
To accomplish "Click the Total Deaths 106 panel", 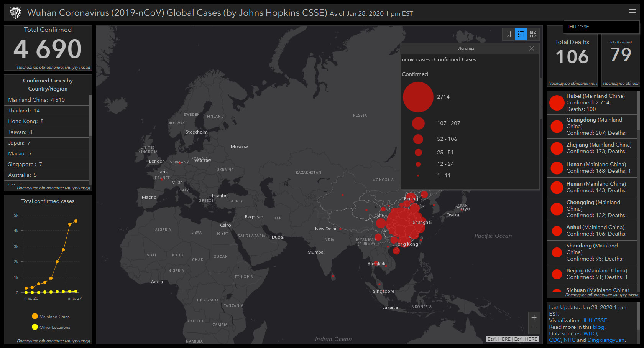I will (572, 56).
